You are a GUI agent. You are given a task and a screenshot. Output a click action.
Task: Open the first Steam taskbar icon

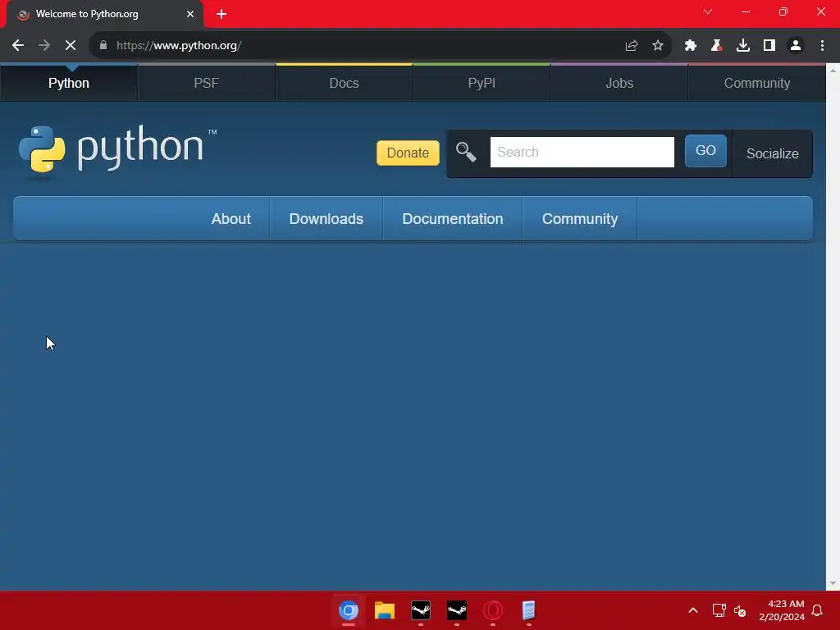coord(421,610)
